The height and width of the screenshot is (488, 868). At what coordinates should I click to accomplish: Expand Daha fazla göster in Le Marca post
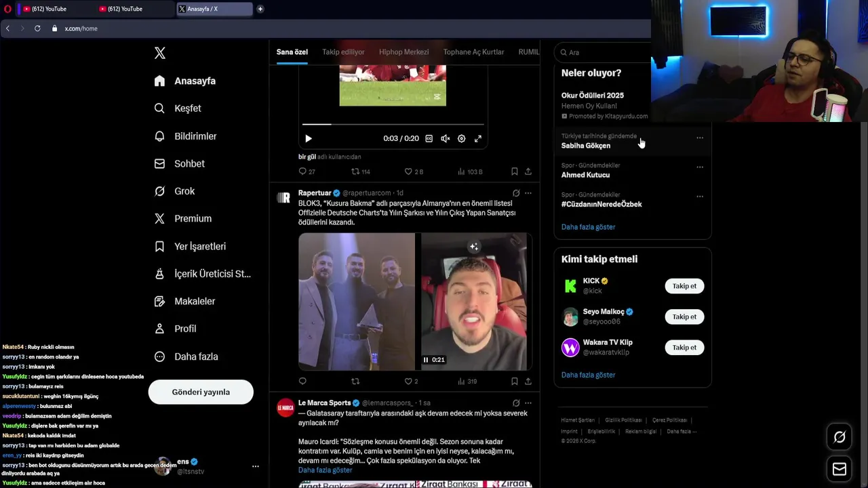(325, 470)
